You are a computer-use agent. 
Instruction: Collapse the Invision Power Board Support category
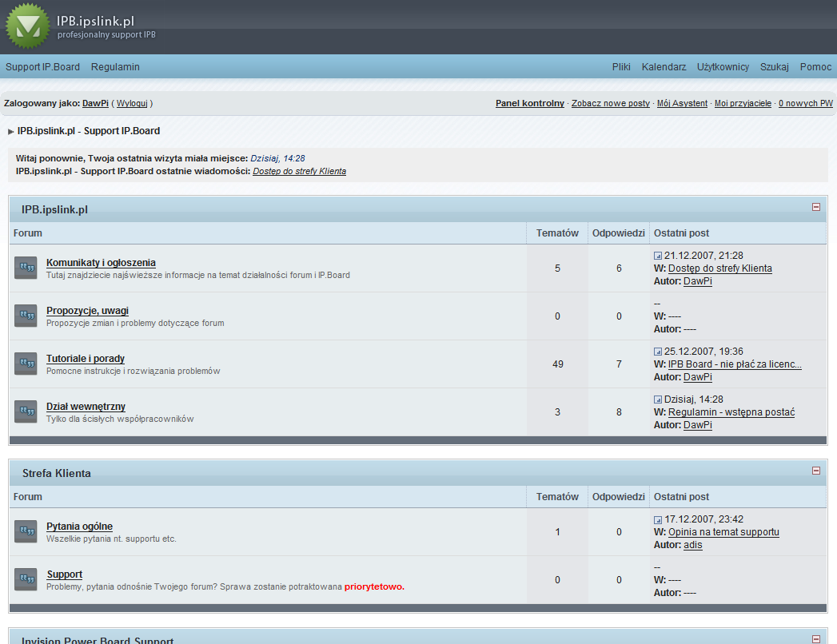[x=816, y=638]
